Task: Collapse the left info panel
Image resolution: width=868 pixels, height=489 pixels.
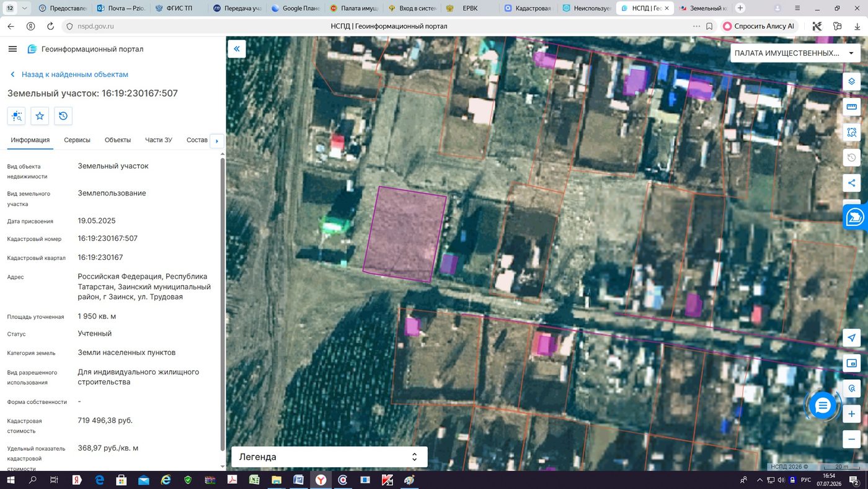Action: (237, 49)
